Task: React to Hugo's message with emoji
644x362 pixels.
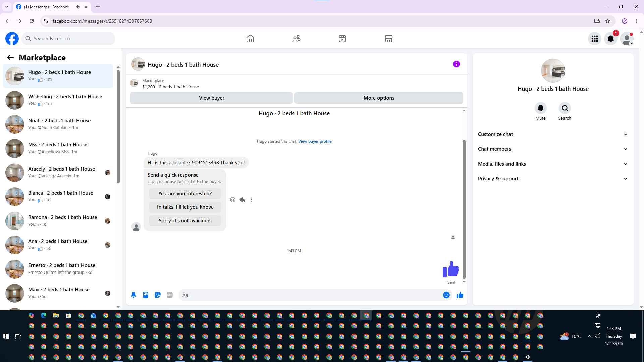Action: [x=233, y=200]
